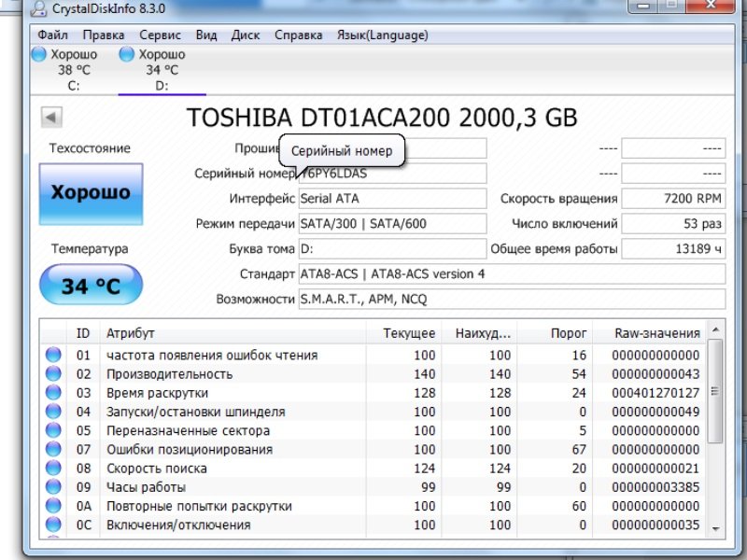Image resolution: width=747 pixels, height=560 pixels.
Task: Select the D: drive blue status orb
Action: [x=127, y=54]
